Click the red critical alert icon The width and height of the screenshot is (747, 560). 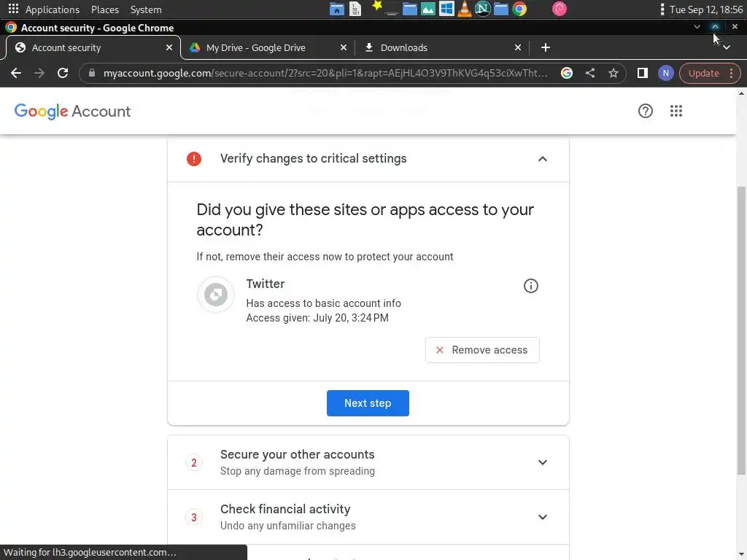pos(194,158)
